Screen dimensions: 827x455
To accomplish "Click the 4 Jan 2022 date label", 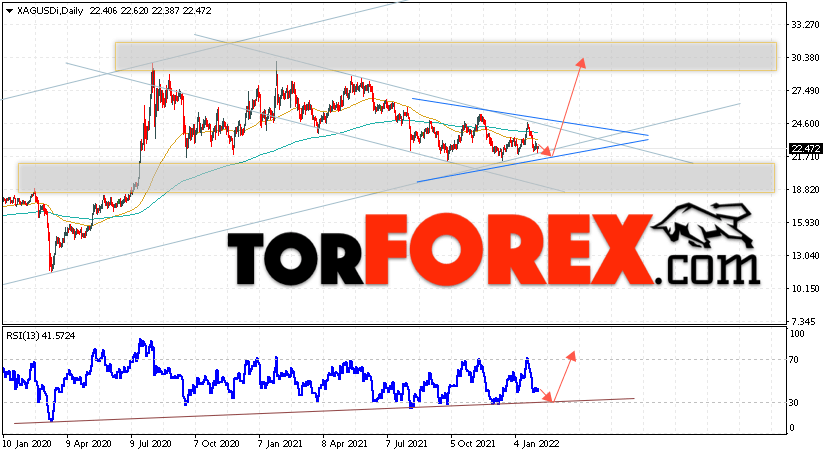I will [536, 443].
